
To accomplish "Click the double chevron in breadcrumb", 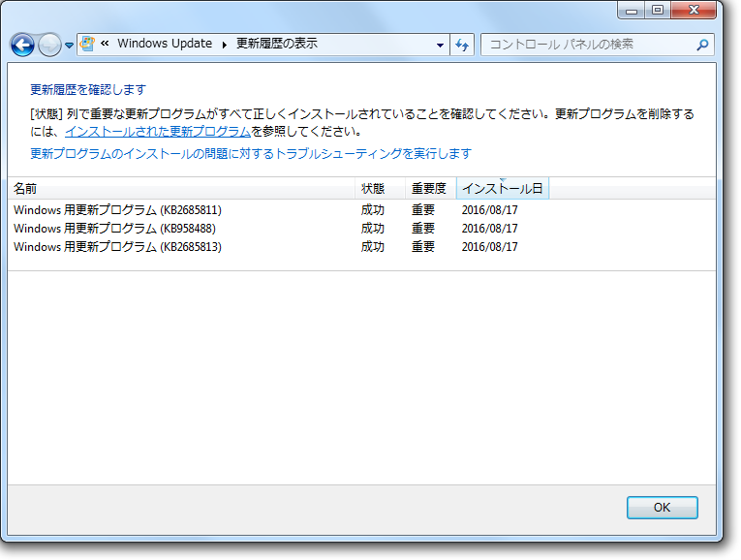I will (105, 45).
